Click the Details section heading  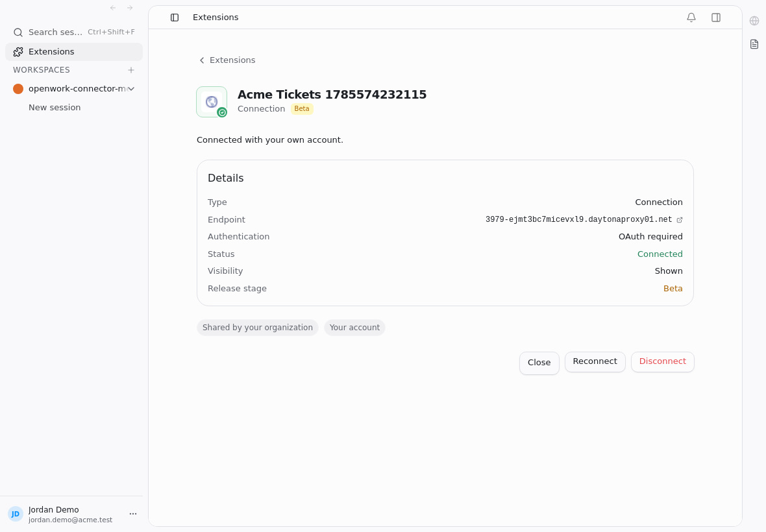[226, 178]
